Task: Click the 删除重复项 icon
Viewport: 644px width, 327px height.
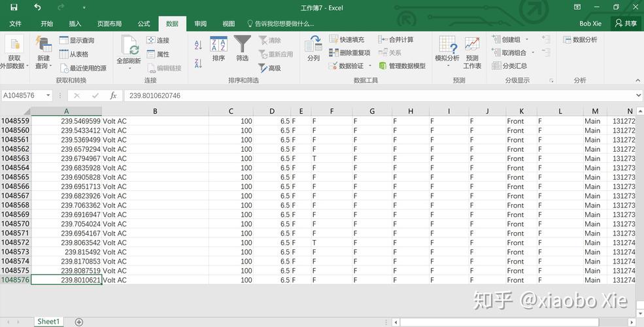Action: (x=333, y=52)
